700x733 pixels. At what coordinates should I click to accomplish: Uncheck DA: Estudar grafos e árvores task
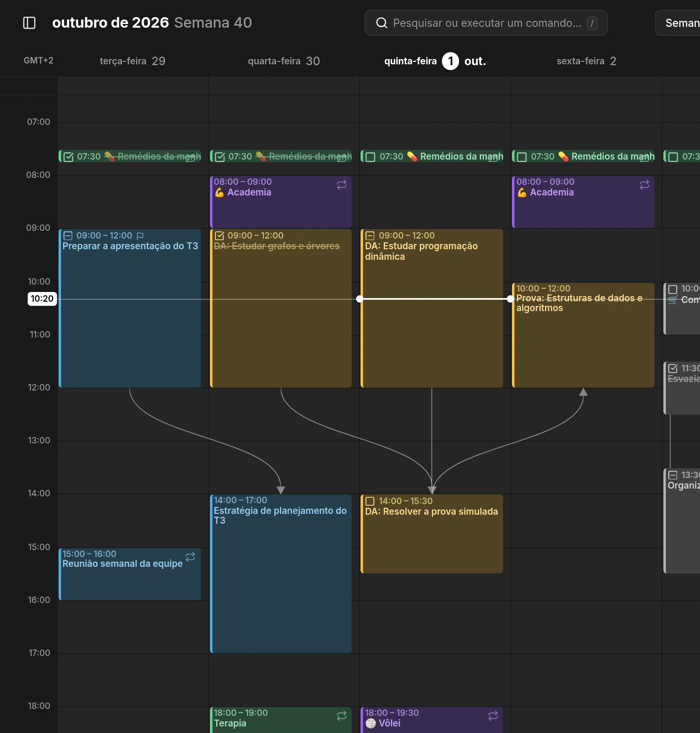tap(219, 236)
